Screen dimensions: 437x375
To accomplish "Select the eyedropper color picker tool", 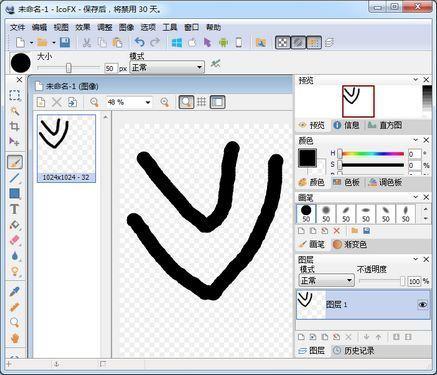I will point(14,292).
